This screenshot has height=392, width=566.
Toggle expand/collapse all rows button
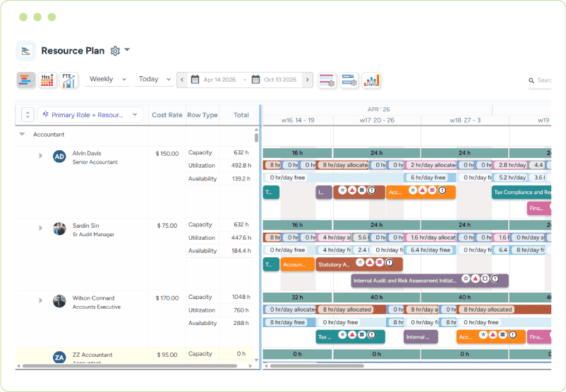tap(28, 115)
